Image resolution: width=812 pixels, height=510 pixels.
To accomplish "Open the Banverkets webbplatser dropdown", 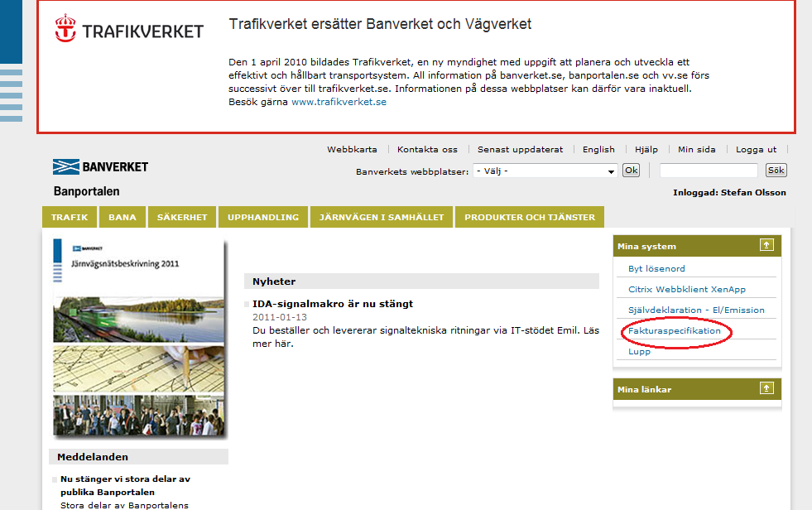I will pyautogui.click(x=545, y=171).
